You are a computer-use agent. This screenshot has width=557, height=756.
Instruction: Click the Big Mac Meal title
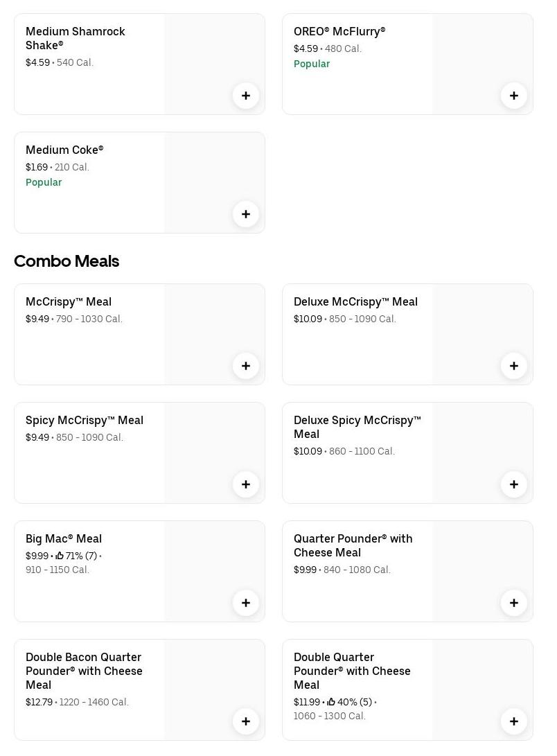pyautogui.click(x=64, y=538)
